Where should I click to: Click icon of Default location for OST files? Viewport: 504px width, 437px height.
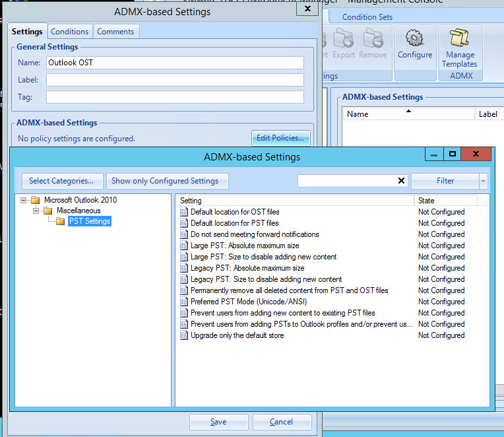click(184, 212)
